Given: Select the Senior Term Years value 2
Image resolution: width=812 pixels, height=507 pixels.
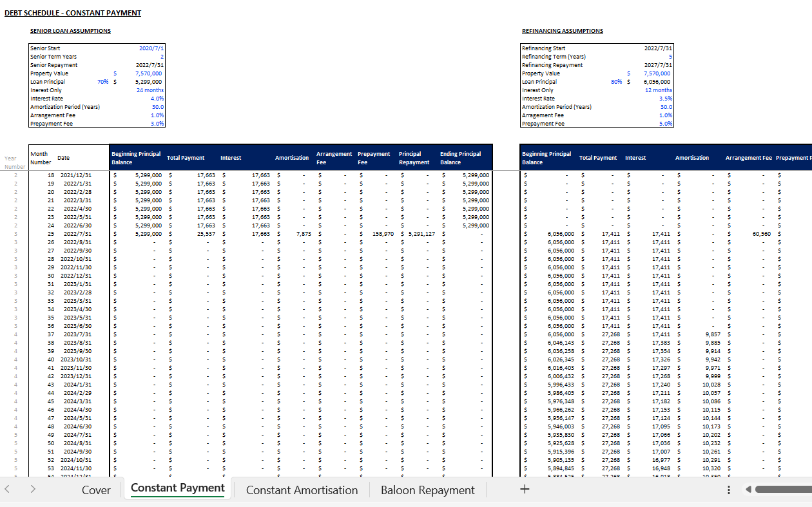Looking at the screenshot, I should click(x=162, y=57).
